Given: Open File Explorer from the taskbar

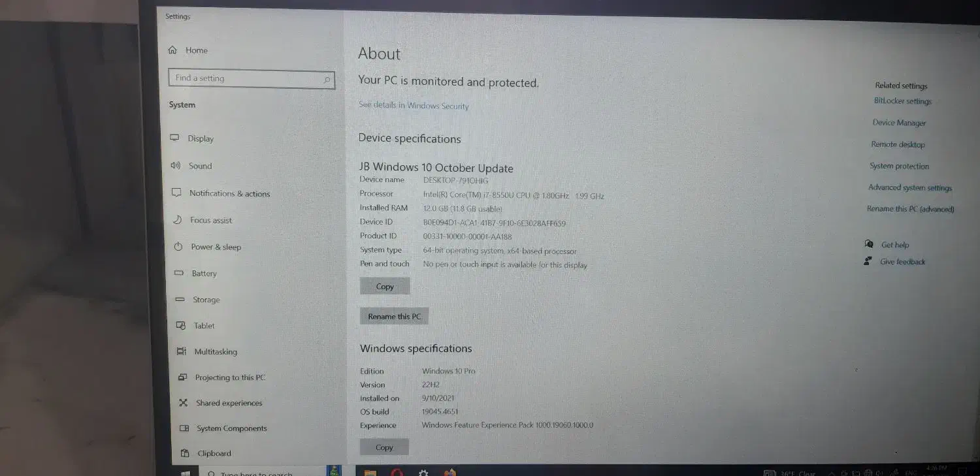Looking at the screenshot, I should pyautogui.click(x=370, y=473).
